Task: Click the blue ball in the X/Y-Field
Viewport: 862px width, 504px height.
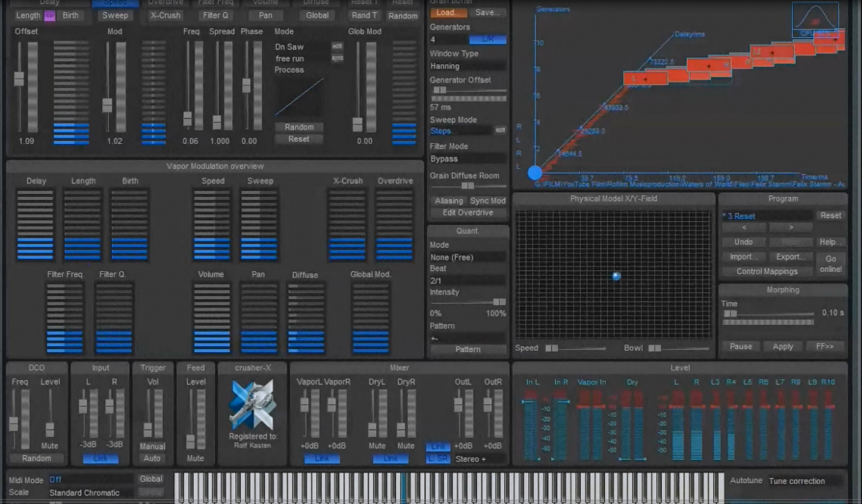Action: pyautogui.click(x=616, y=276)
